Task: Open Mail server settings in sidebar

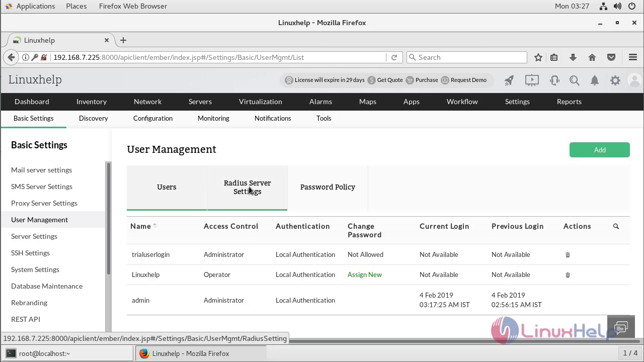Action: pyautogui.click(x=41, y=170)
